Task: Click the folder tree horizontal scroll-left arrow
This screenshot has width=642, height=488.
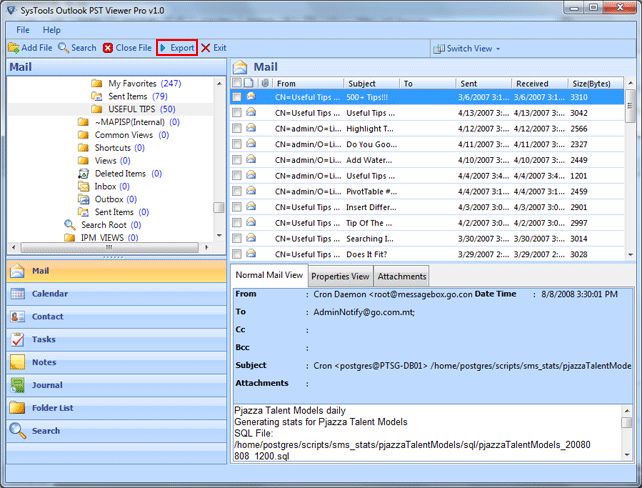Action: click(14, 247)
